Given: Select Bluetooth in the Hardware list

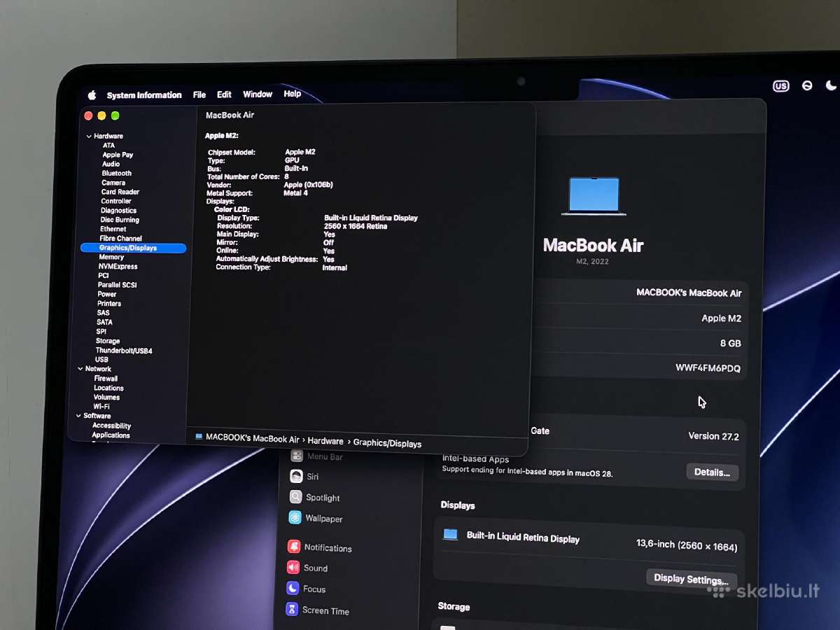Looking at the screenshot, I should (x=116, y=173).
